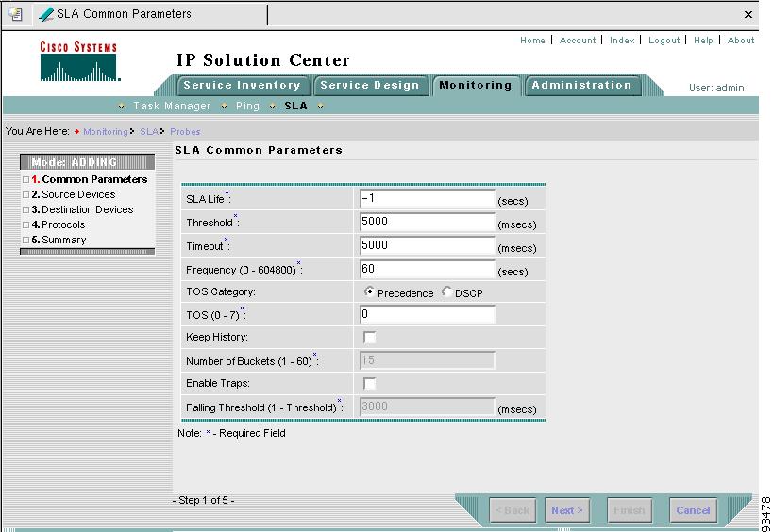Open the Account link

pyautogui.click(x=578, y=41)
